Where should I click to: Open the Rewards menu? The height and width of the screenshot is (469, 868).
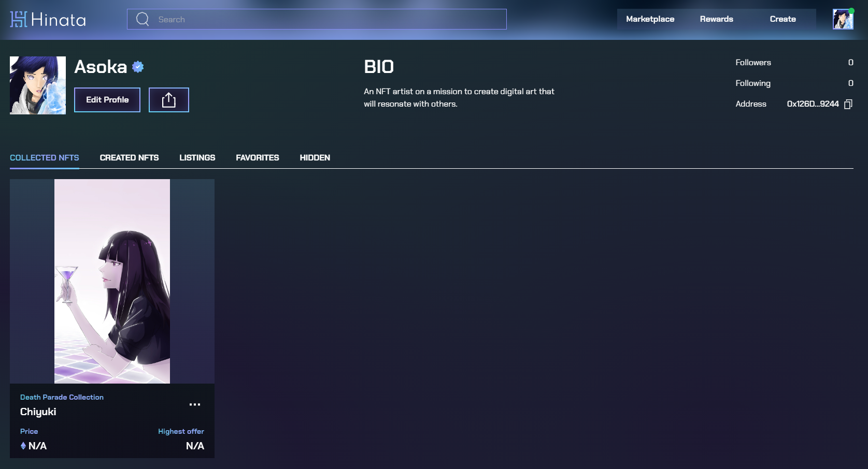pos(716,19)
